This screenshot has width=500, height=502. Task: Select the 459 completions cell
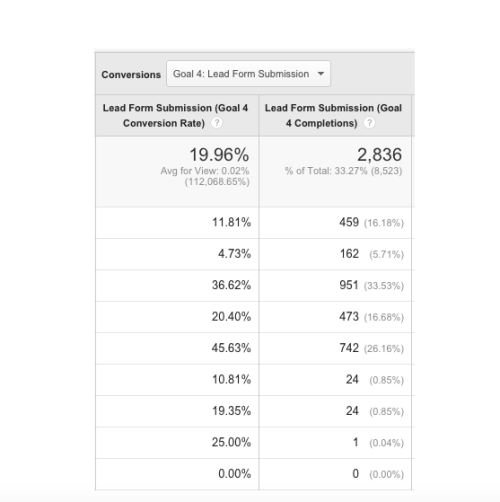tap(349, 222)
